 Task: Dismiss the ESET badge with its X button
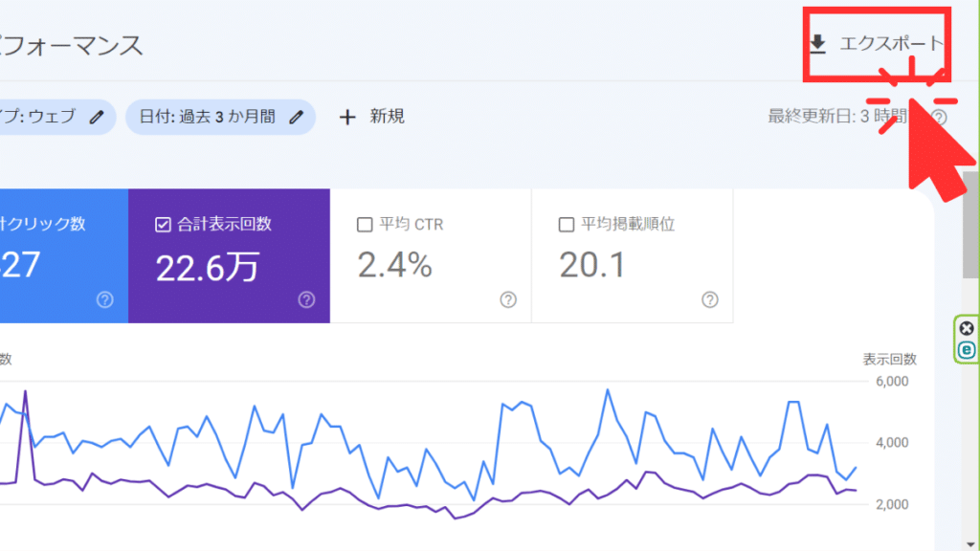click(966, 329)
